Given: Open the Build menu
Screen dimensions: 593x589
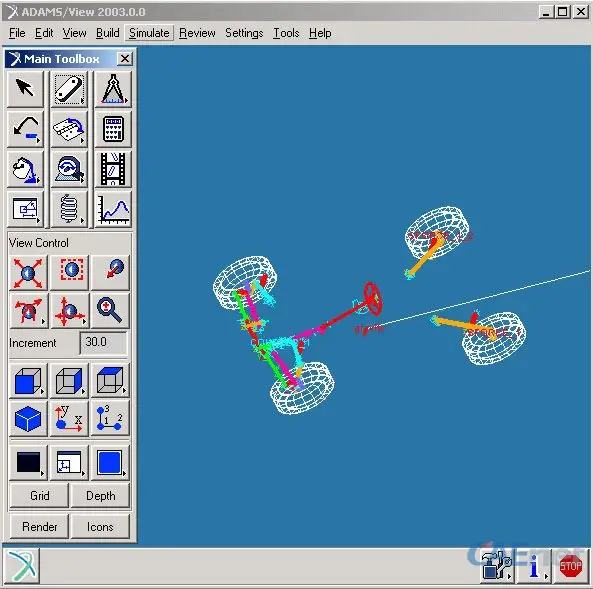Looking at the screenshot, I should click(107, 33).
